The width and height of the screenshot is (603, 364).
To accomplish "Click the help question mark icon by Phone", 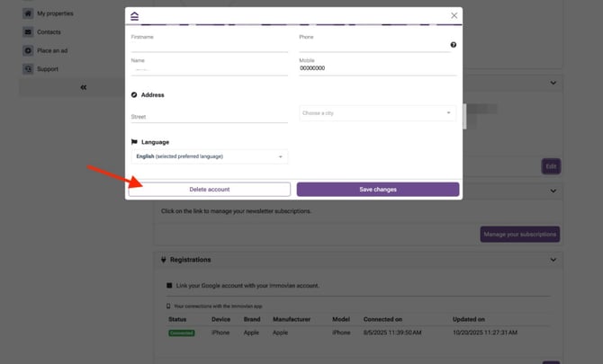I will [453, 45].
